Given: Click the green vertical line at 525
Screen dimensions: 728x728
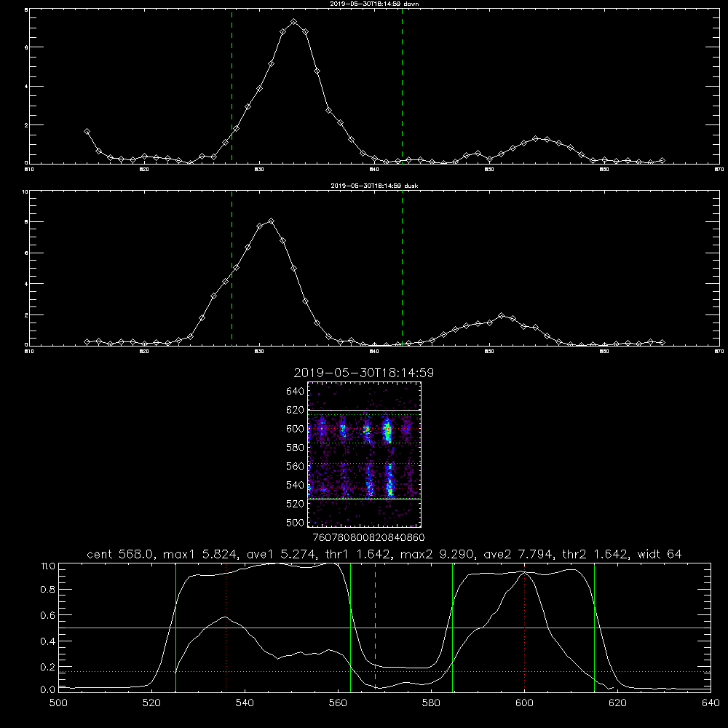Looking at the screenshot, I should click(x=176, y=627).
